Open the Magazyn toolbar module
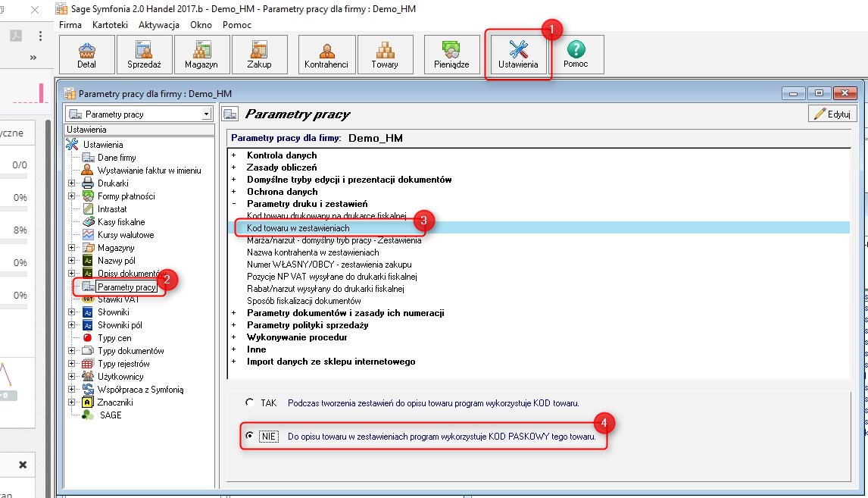868x498 pixels. pos(201,55)
